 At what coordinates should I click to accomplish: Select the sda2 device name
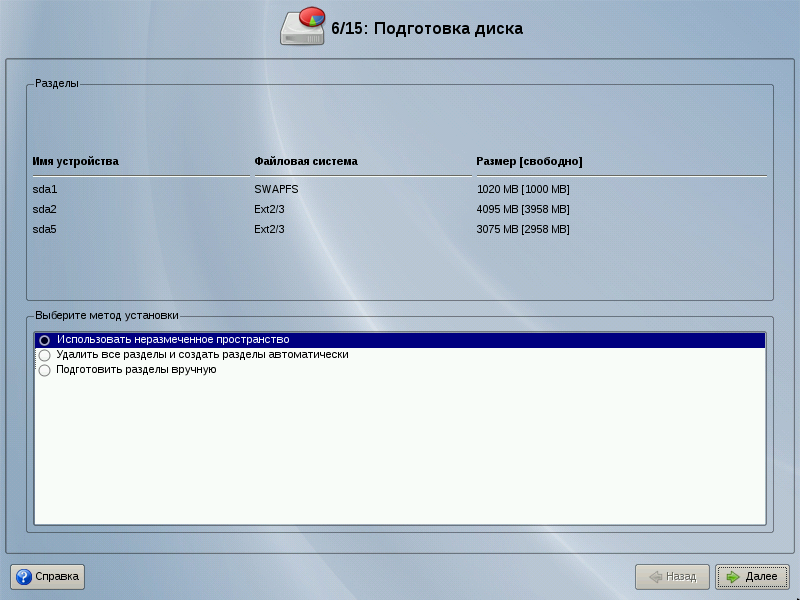point(45,209)
